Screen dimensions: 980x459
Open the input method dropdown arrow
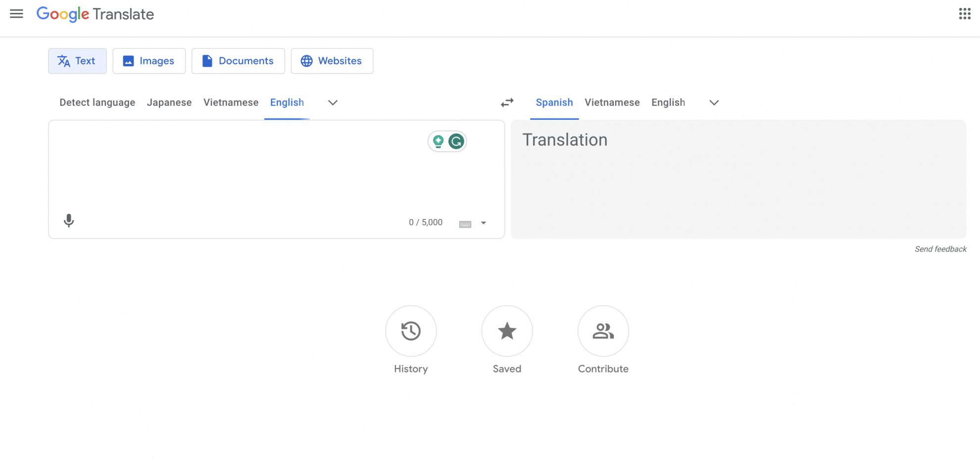click(x=483, y=223)
